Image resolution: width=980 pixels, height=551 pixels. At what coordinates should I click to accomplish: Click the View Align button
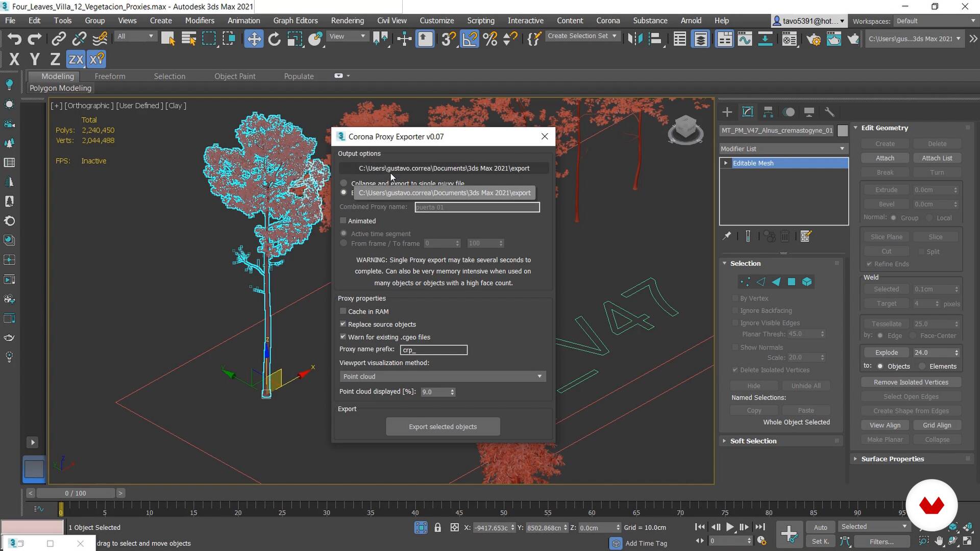pyautogui.click(x=885, y=425)
